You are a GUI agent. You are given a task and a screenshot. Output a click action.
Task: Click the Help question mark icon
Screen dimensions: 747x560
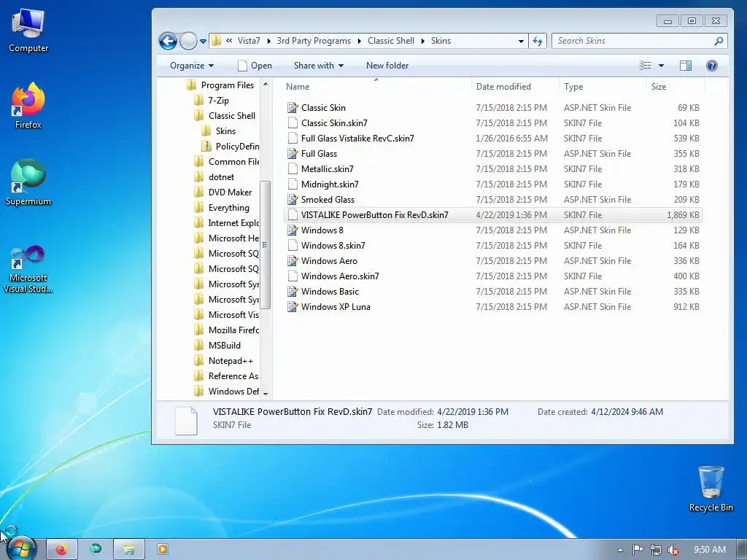click(x=712, y=66)
